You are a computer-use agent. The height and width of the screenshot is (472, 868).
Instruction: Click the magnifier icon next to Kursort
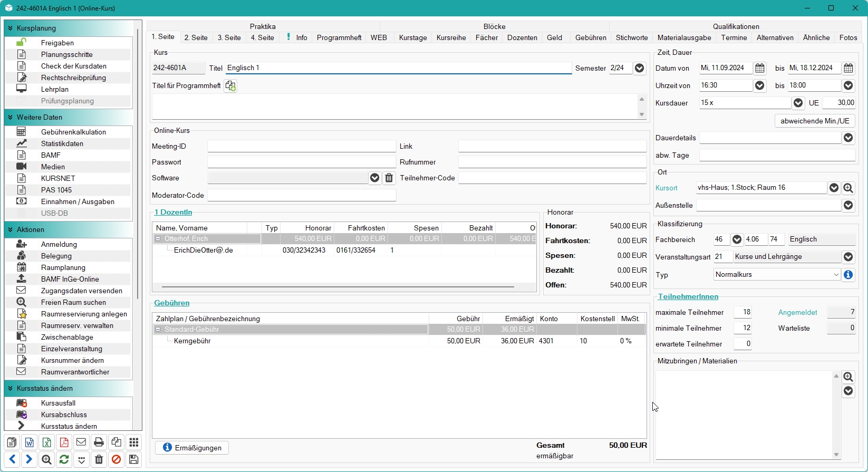click(848, 188)
